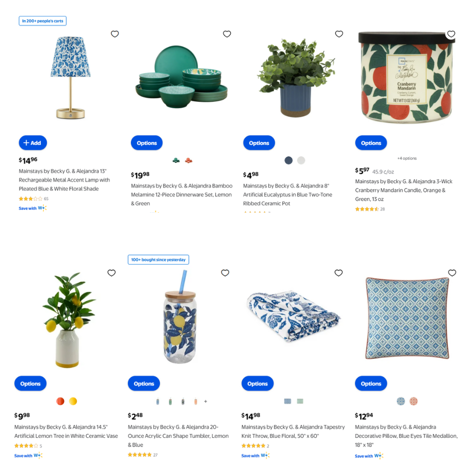476x476 pixels.
Task: Select the dark blue pot color swatch
Action: (x=288, y=160)
